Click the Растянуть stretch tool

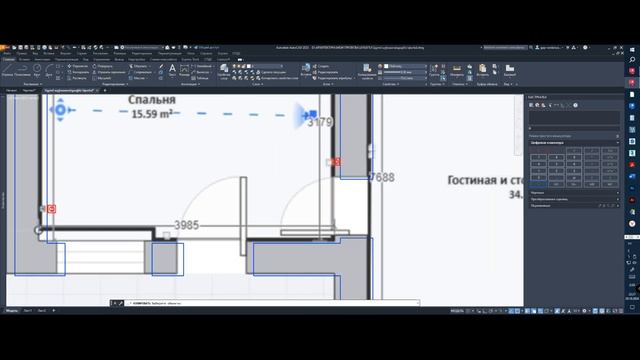[x=78, y=78]
